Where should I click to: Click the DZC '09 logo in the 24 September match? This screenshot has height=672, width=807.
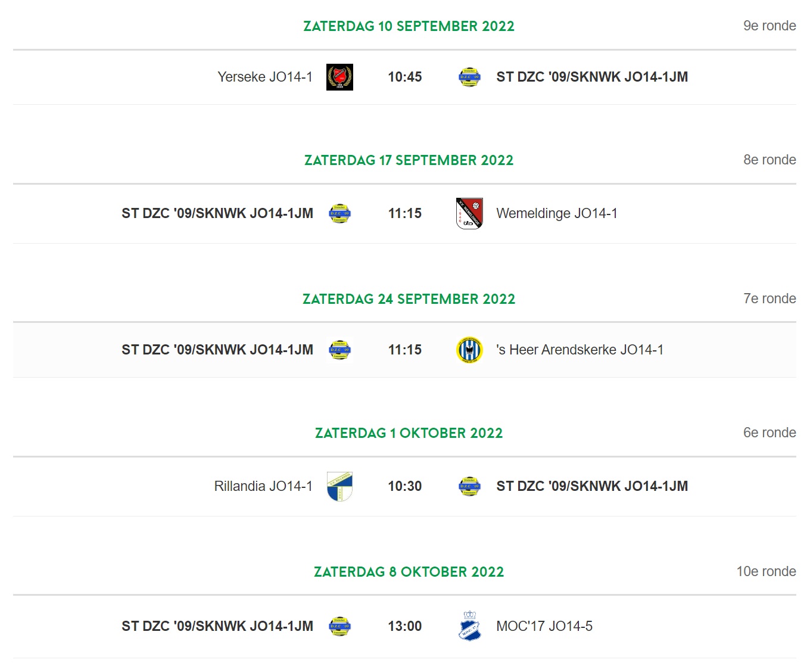[x=339, y=350]
